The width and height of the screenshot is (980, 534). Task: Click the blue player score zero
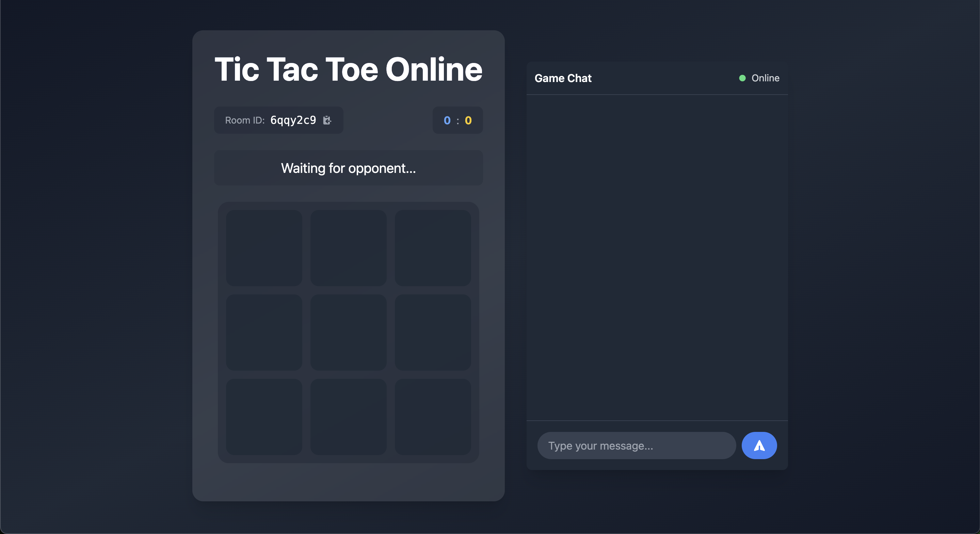coord(447,120)
